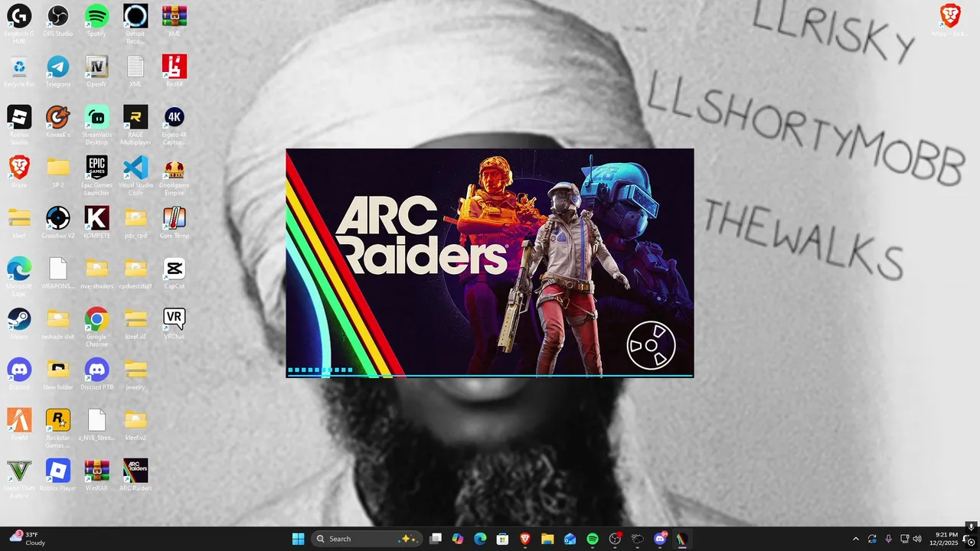Select the VRChat desktop shortcut
The width and height of the screenshot is (980, 551).
[x=175, y=324]
